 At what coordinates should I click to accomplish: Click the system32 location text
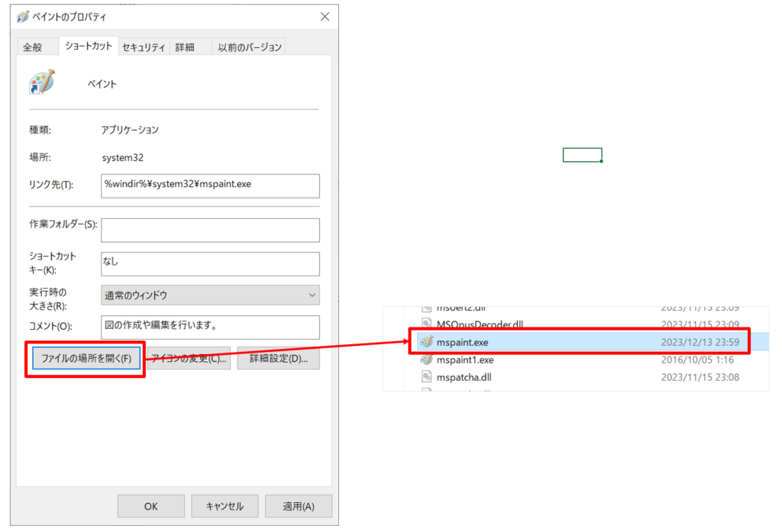coord(123,157)
